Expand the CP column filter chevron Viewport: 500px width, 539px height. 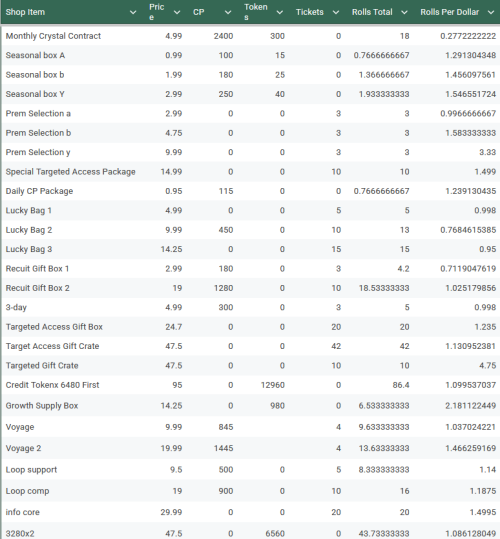228,12
